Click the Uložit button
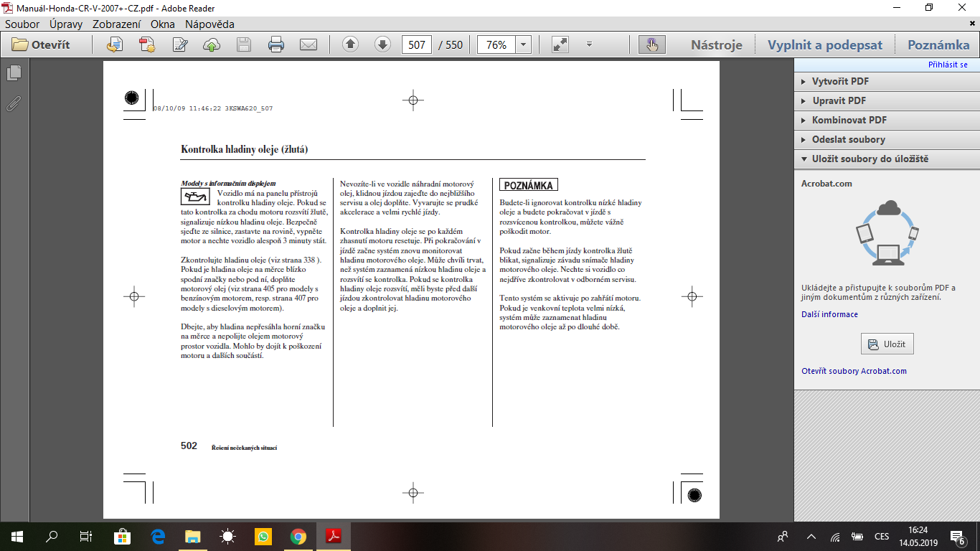 [887, 344]
